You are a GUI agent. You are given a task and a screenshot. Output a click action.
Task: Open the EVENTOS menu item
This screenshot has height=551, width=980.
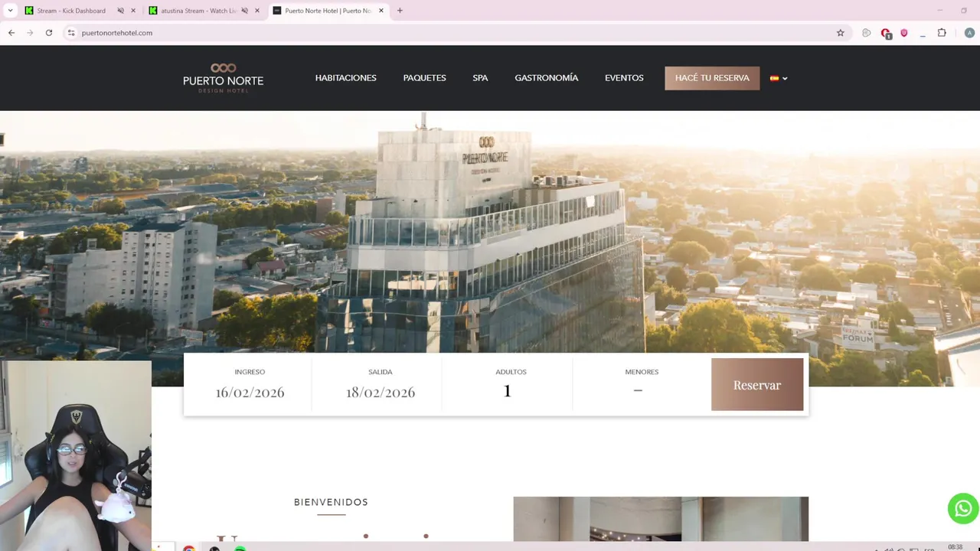(624, 78)
